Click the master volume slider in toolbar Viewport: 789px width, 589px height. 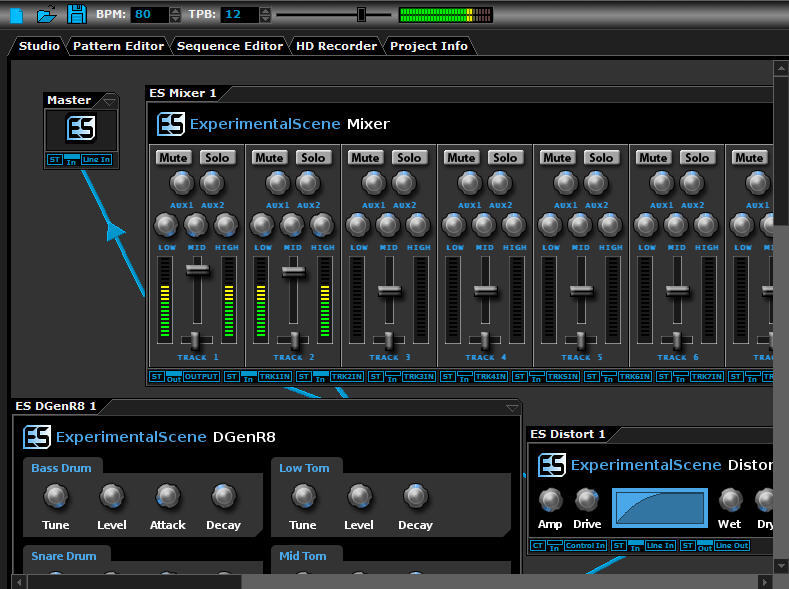click(361, 15)
